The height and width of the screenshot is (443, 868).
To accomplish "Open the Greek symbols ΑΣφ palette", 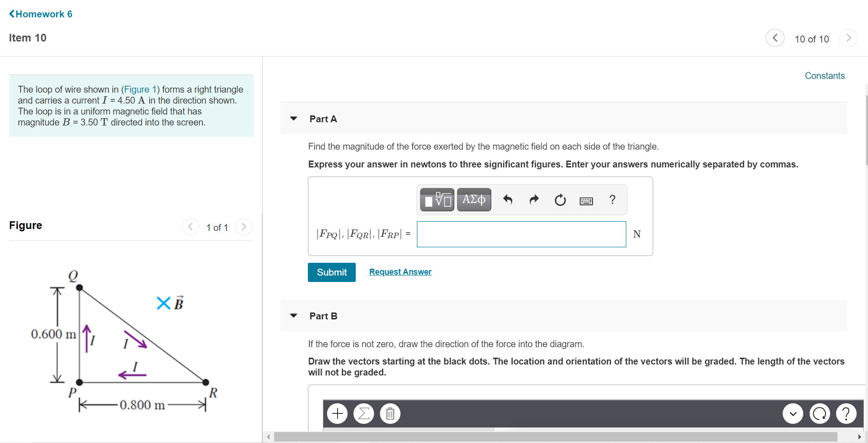I will 473,199.
